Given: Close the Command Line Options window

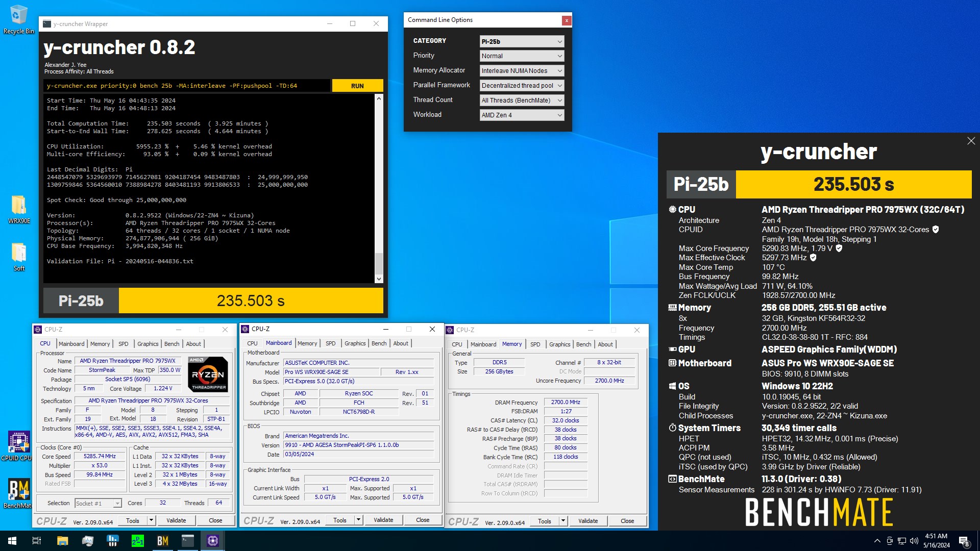Looking at the screenshot, I should [x=567, y=20].
